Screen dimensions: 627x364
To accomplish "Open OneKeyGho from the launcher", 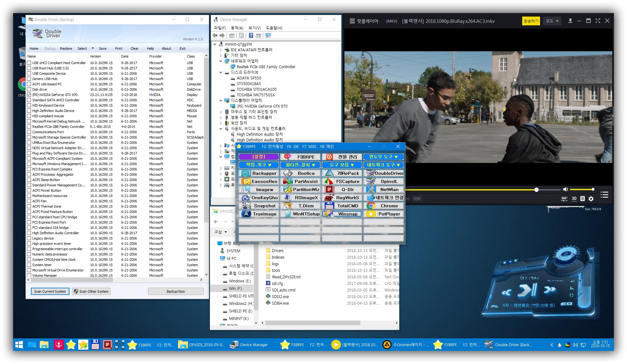I will (x=259, y=198).
